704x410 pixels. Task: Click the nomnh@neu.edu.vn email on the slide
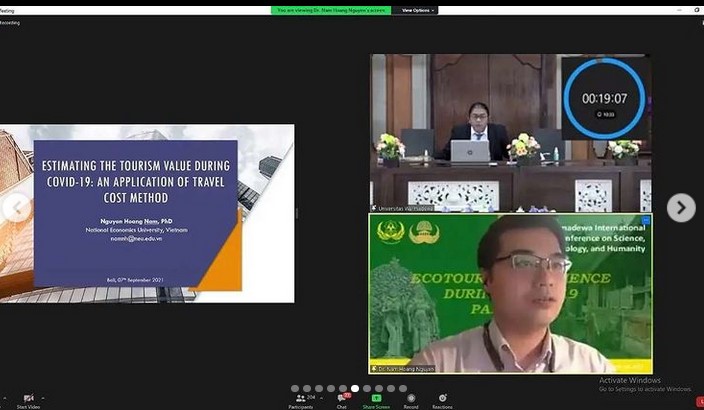(x=136, y=239)
